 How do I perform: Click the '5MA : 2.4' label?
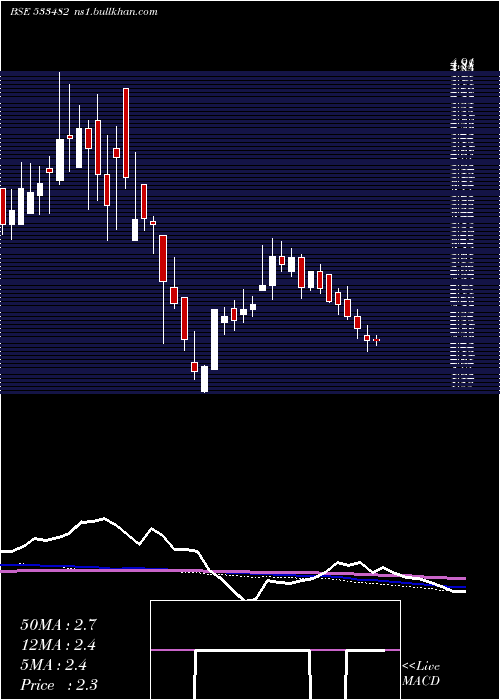click(54, 665)
